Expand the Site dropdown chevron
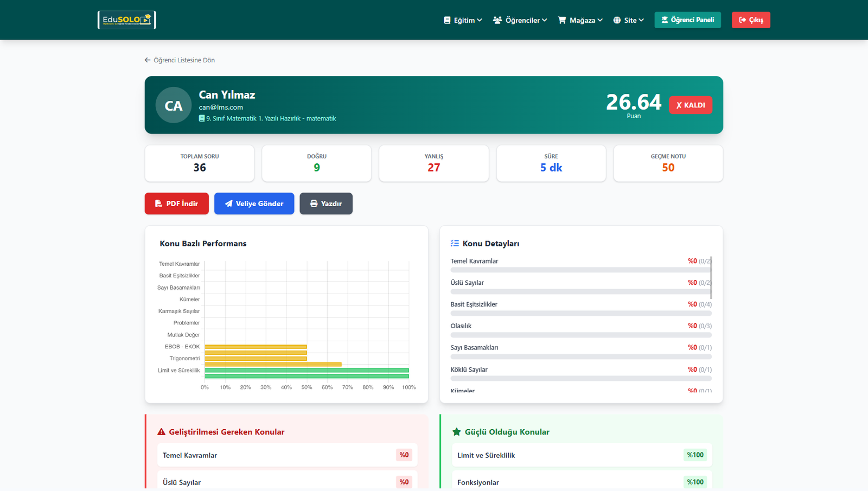 pos(641,20)
